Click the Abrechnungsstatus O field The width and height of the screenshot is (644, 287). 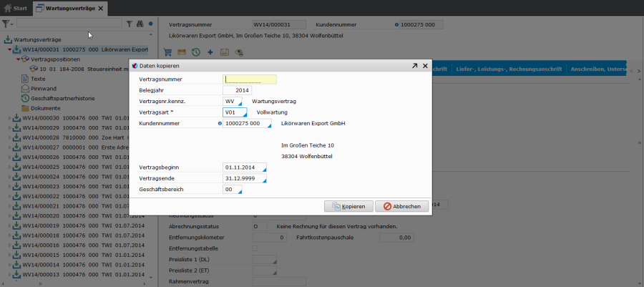(x=260, y=226)
